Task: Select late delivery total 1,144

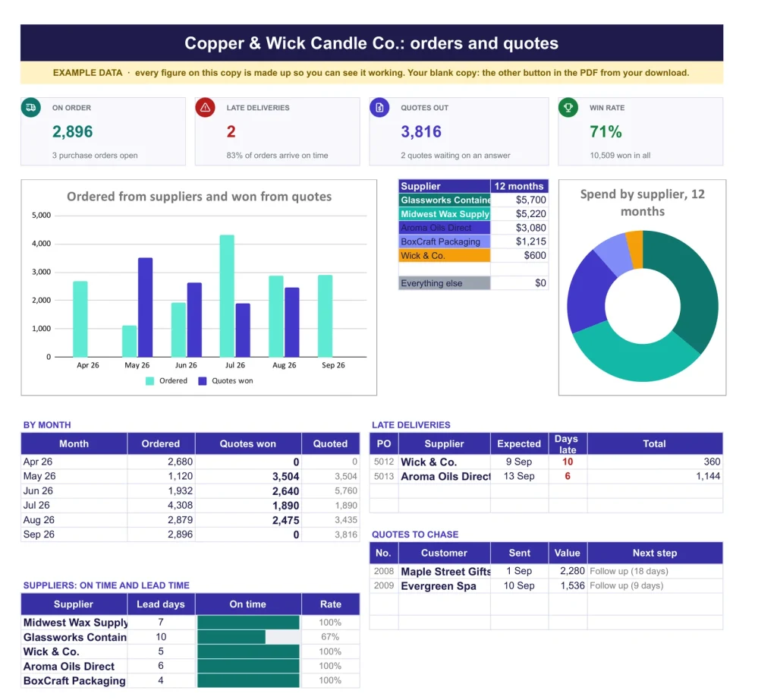Action: point(708,477)
